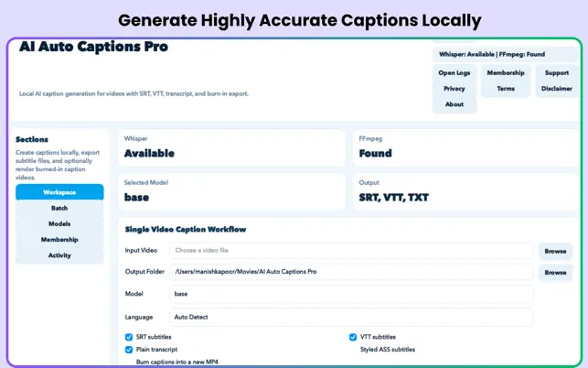Open the Model dropdown showing base

click(x=351, y=294)
